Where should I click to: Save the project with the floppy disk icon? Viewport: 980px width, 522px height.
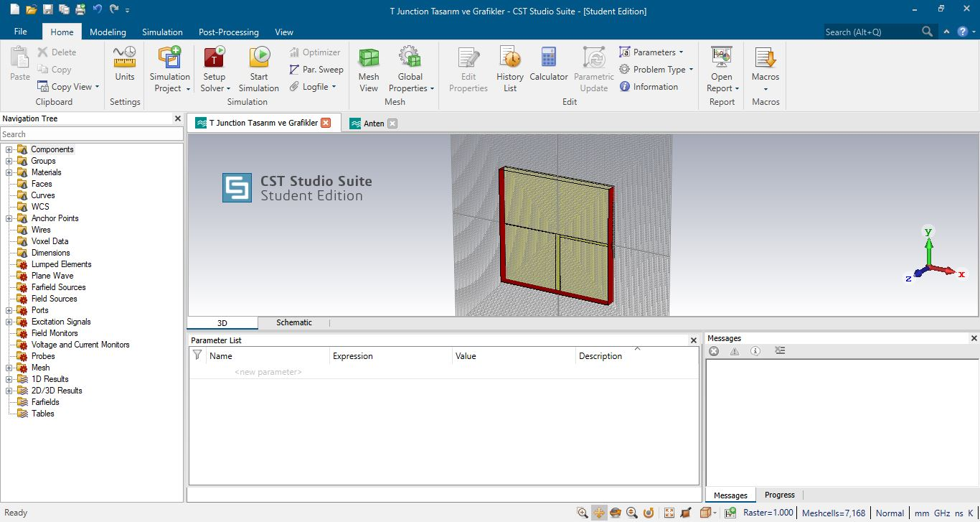point(48,10)
